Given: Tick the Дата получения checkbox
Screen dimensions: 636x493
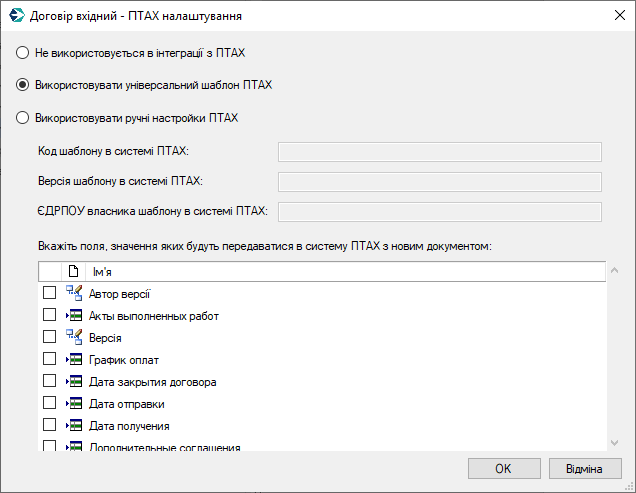Looking at the screenshot, I should coord(49,424).
